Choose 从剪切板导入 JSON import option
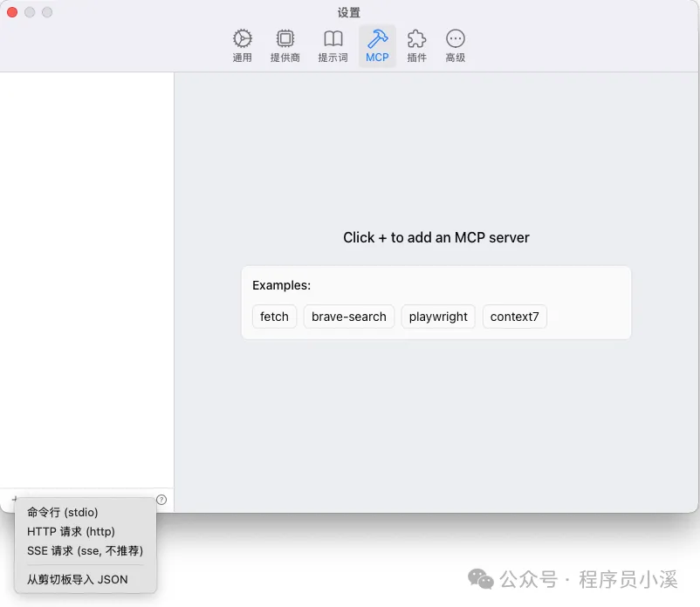 pyautogui.click(x=78, y=578)
